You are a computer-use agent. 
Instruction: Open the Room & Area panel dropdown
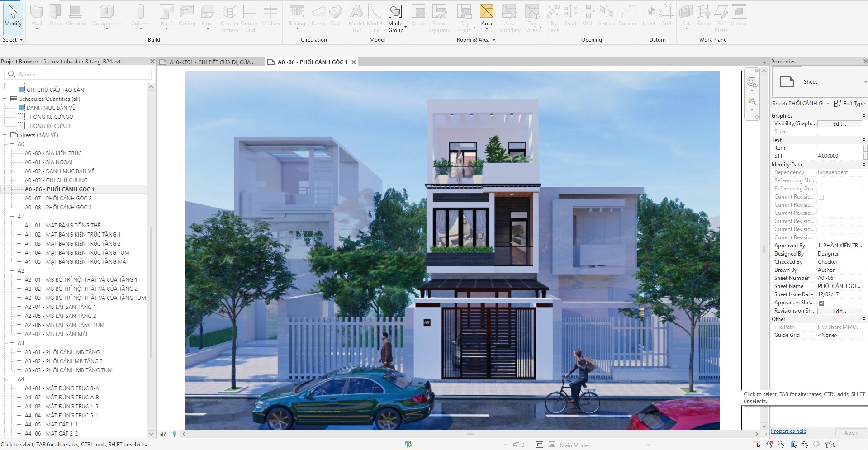pos(476,40)
